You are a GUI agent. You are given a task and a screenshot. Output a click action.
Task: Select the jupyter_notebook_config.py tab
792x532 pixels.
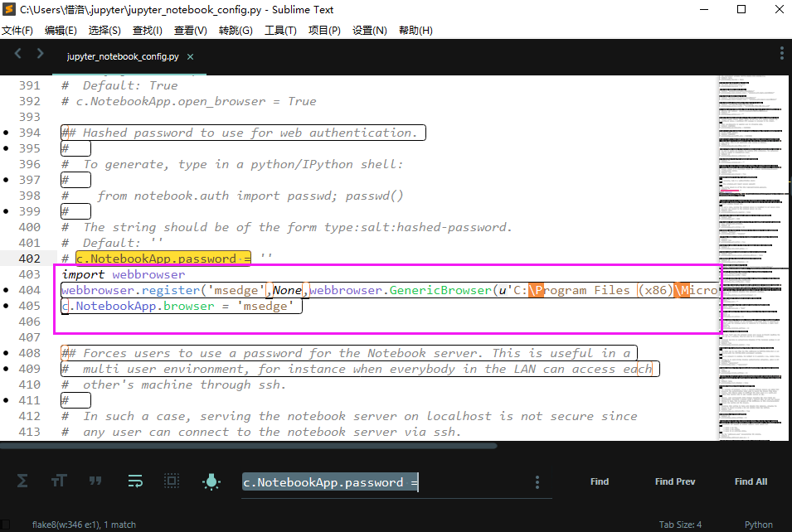pyautogui.click(x=123, y=56)
